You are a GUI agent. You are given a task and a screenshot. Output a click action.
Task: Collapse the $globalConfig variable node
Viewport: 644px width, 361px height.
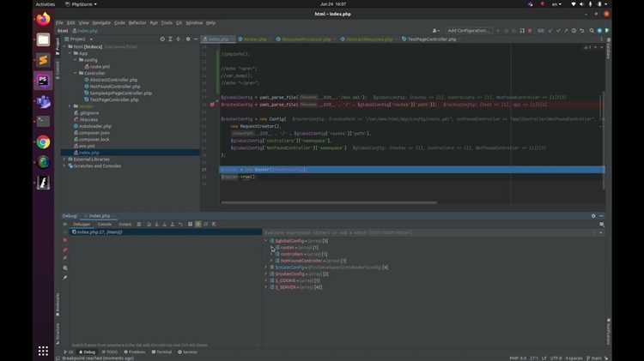click(266, 241)
